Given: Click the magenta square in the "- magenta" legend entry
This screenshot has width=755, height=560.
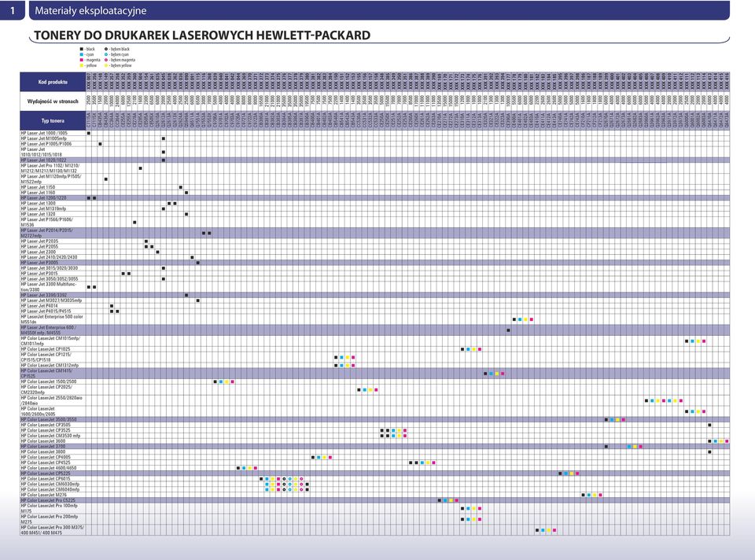Looking at the screenshot, I should click(x=81, y=60).
